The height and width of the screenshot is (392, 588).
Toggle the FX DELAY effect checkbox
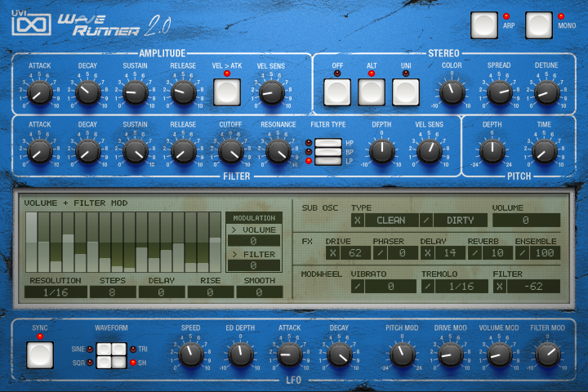click(x=427, y=253)
